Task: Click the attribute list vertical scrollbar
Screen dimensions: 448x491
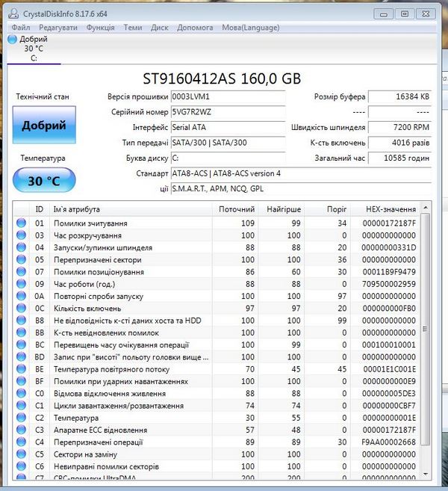Action: pyautogui.click(x=426, y=336)
